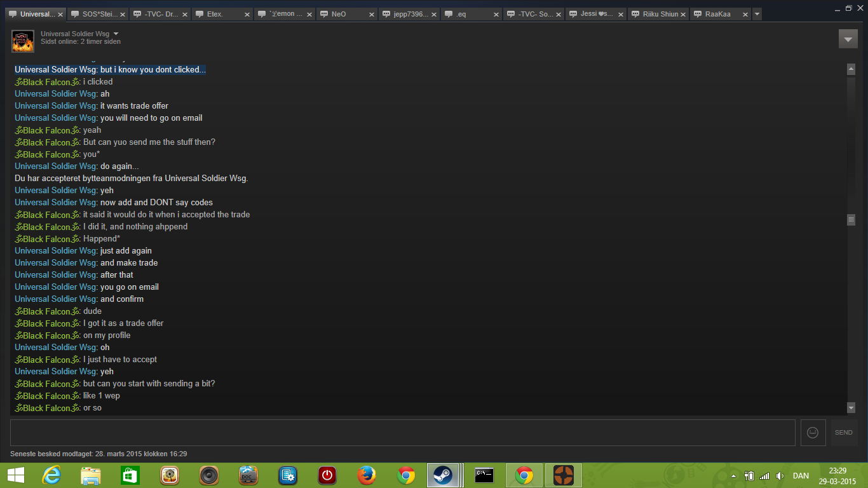Click the system volume speaker icon
Viewport: 868px width, 488px height.
tap(780, 475)
